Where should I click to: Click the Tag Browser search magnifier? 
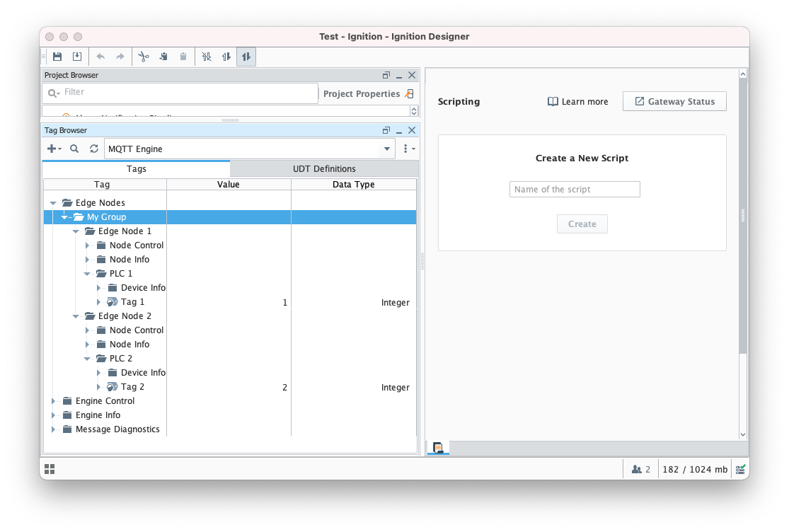pos(74,149)
